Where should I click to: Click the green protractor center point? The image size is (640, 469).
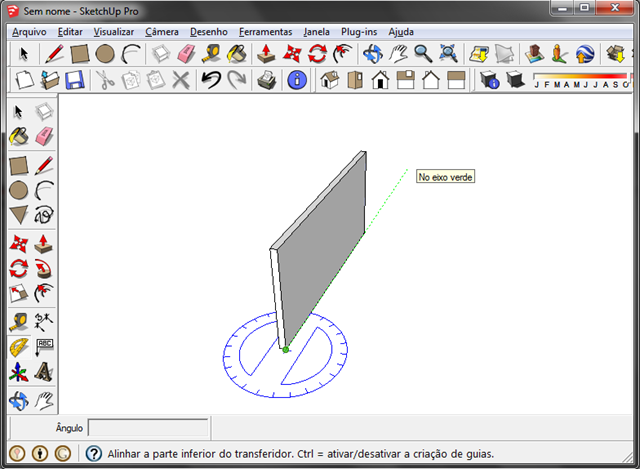tap(286, 349)
